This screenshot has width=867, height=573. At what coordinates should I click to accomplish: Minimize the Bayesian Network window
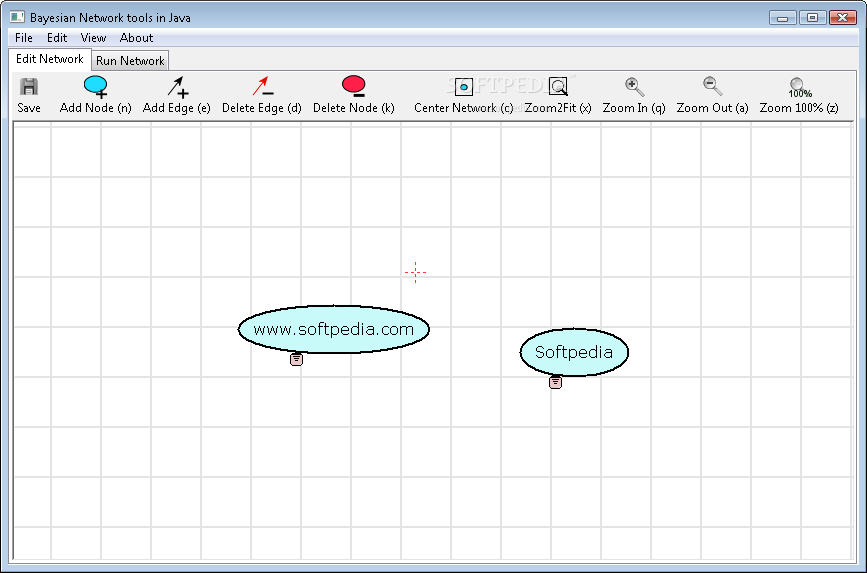[782, 18]
